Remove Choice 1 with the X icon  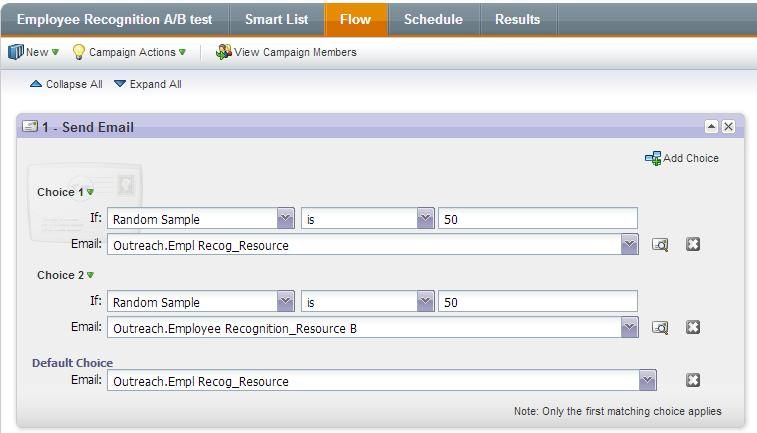pyautogui.click(x=693, y=245)
